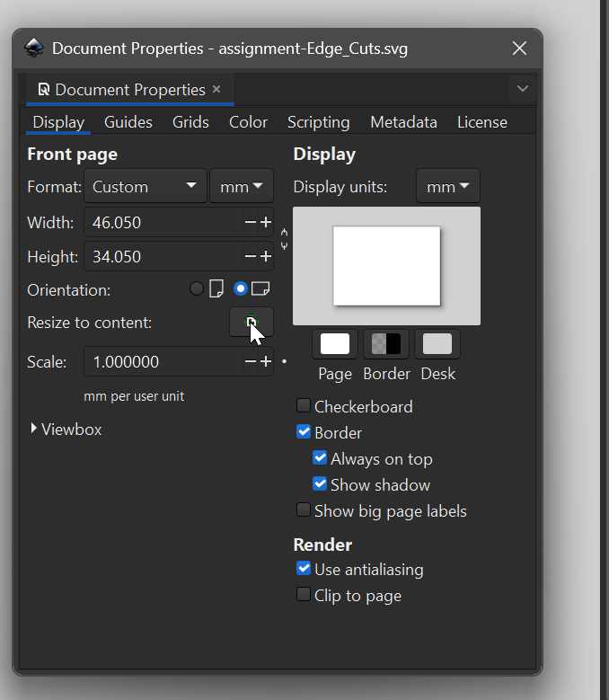Switch to the Guides tab
Screen dimensions: 609x700
tap(128, 122)
